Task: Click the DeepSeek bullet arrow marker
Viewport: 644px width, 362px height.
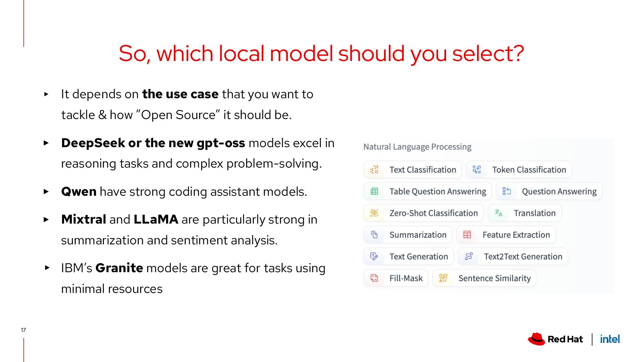Action: (46, 143)
